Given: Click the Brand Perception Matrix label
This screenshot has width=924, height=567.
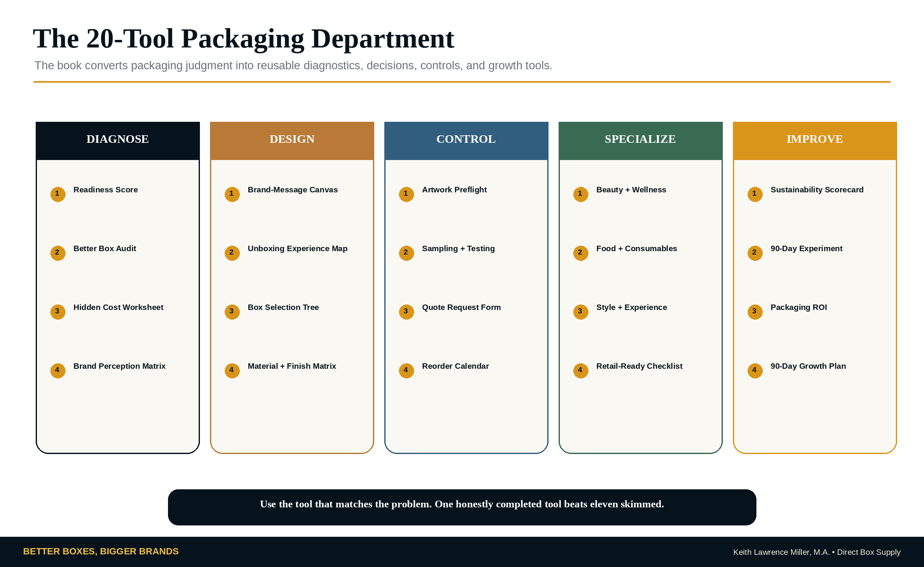Looking at the screenshot, I should click(x=119, y=366).
